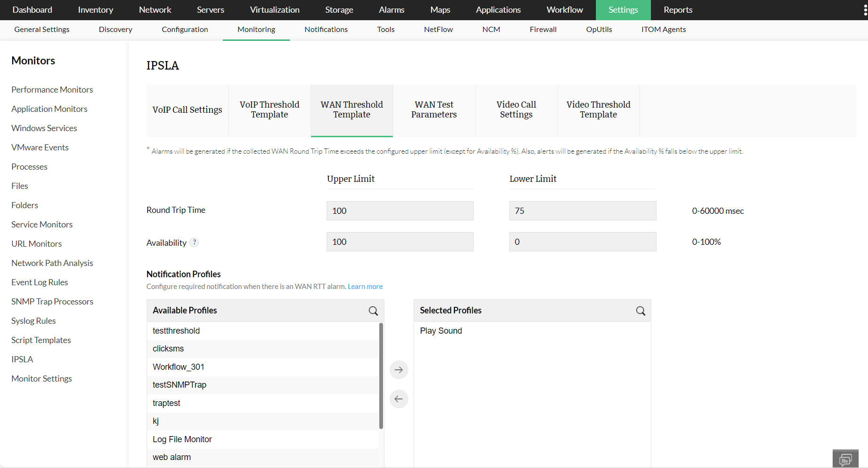
Task: Navigate to the Alarms menu
Action: [x=391, y=10]
